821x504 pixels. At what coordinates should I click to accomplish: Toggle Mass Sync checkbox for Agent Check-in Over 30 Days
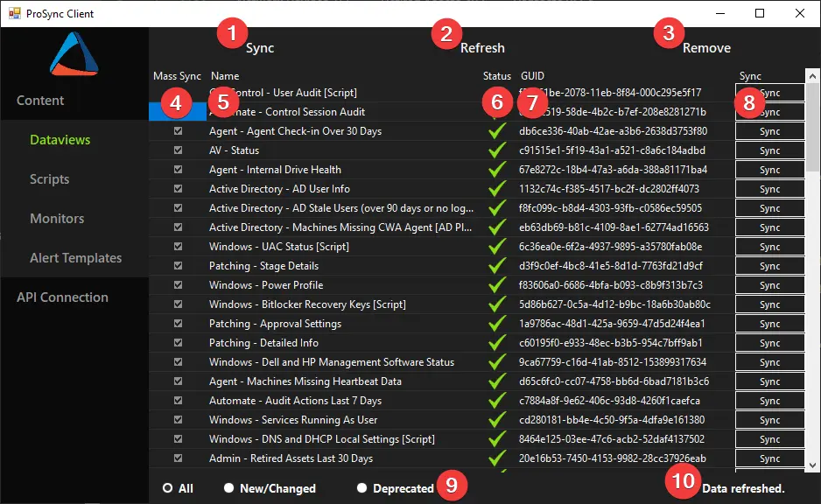(x=178, y=131)
